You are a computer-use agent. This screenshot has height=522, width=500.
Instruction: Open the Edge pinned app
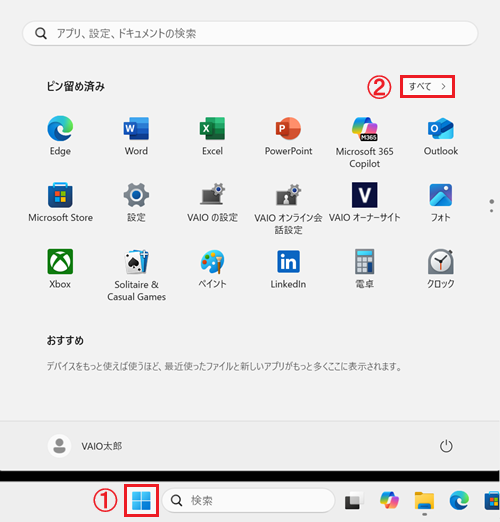click(60, 135)
